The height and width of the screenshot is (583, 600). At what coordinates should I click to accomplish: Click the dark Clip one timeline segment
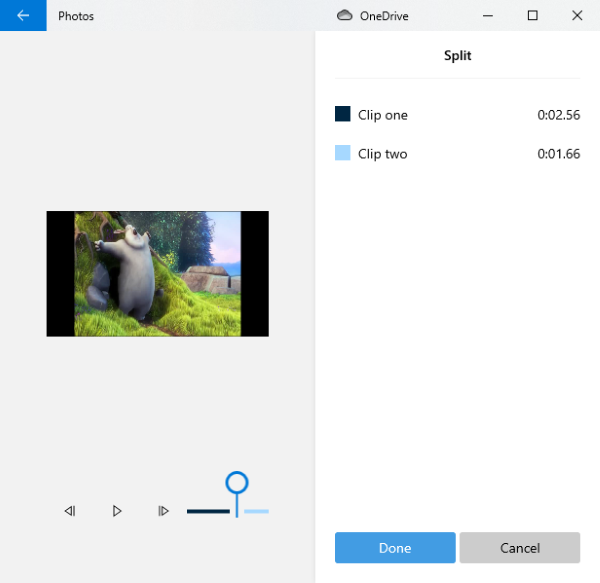tap(208, 511)
